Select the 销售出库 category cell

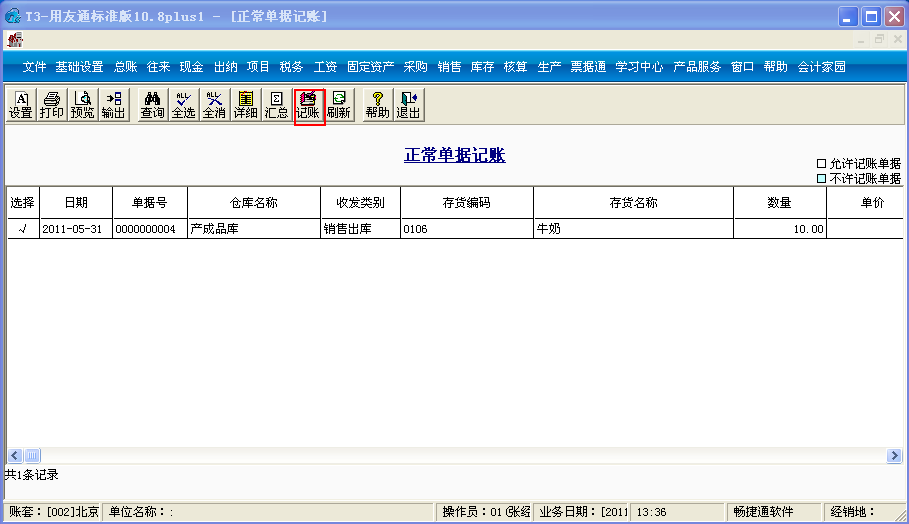point(361,229)
